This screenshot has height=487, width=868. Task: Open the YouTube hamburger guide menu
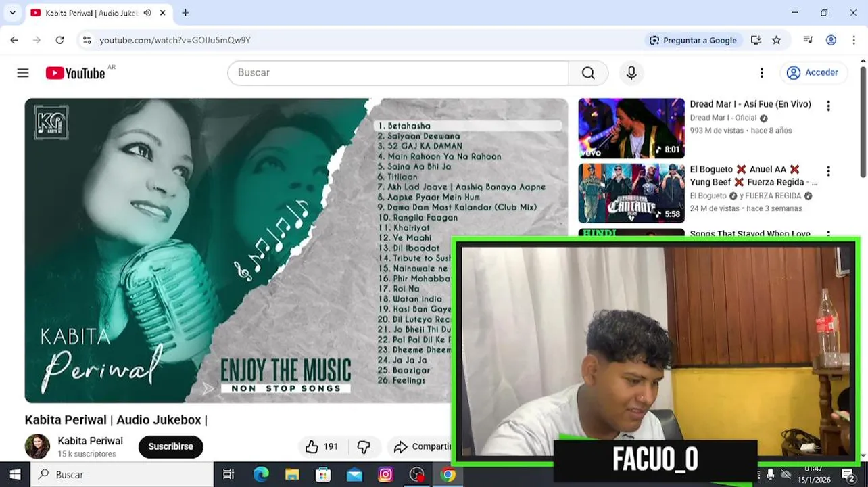pyautogui.click(x=23, y=73)
